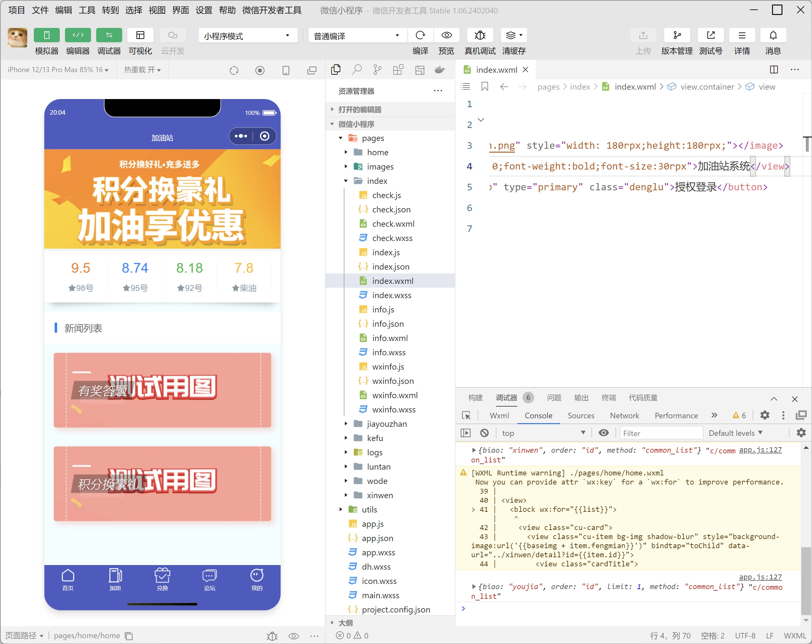Toggle the console live expression eye

click(x=604, y=433)
